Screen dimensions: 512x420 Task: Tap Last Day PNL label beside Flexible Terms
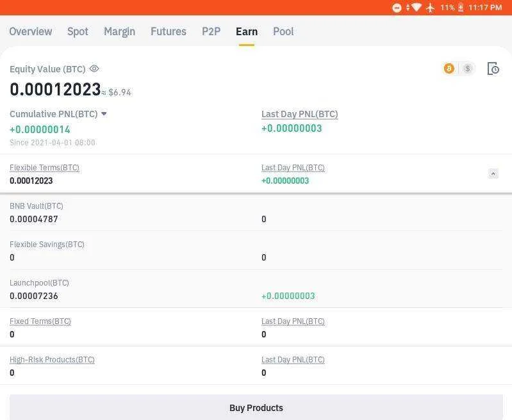click(x=293, y=168)
